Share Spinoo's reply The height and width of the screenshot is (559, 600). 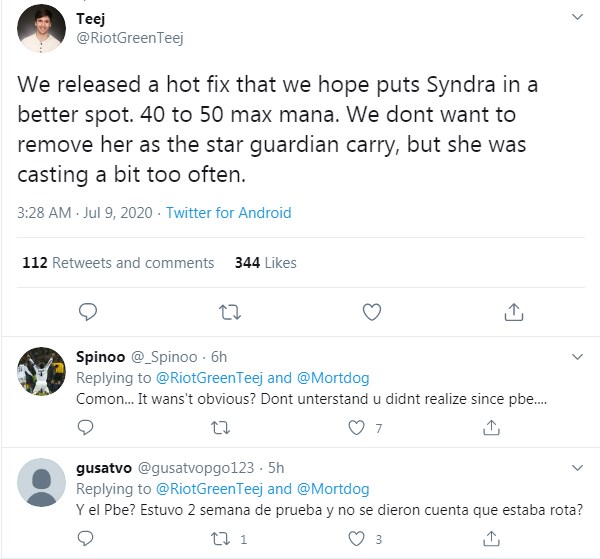(x=492, y=428)
